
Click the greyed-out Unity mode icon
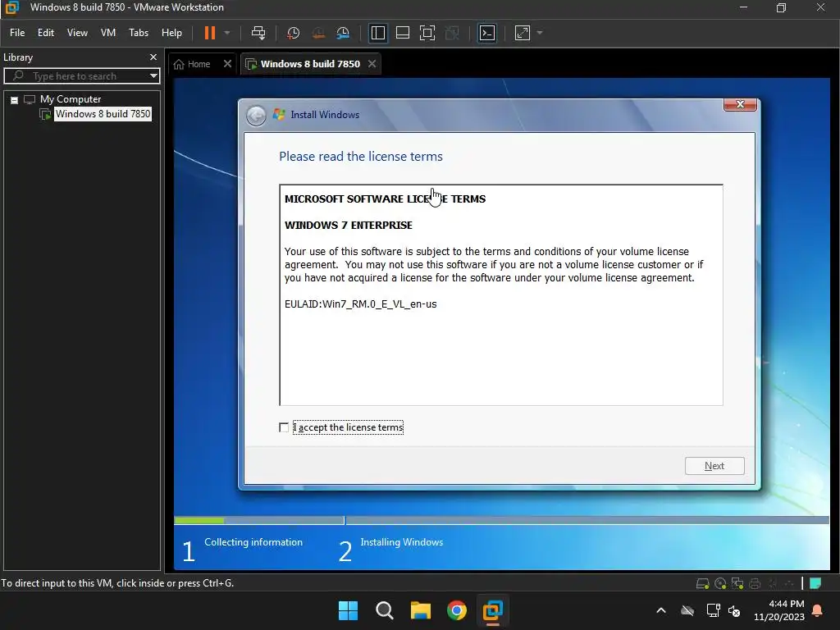coord(452,33)
